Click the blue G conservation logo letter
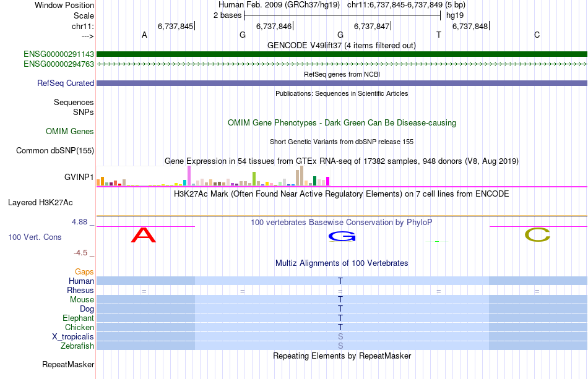Image resolution: width=588 pixels, height=379 pixels. 342,236
